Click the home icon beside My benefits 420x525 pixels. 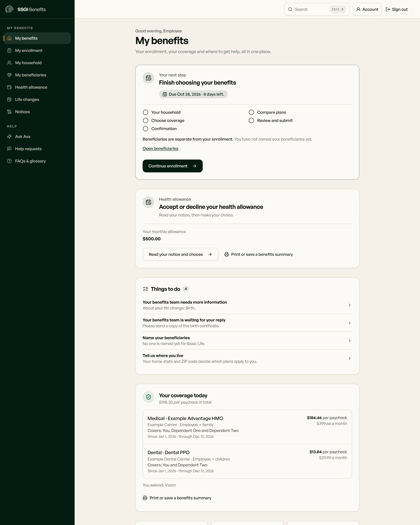point(9,38)
